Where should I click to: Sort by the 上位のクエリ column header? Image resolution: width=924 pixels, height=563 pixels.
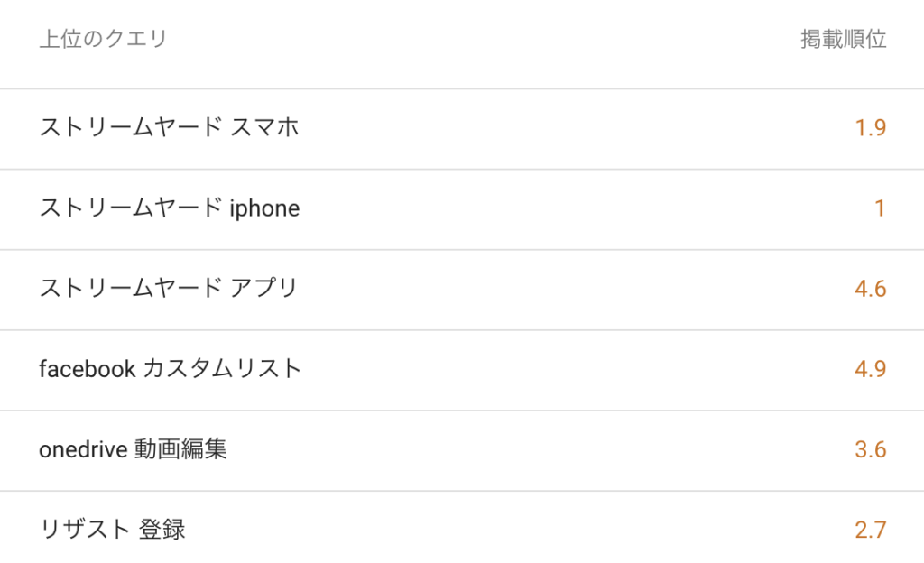click(103, 39)
